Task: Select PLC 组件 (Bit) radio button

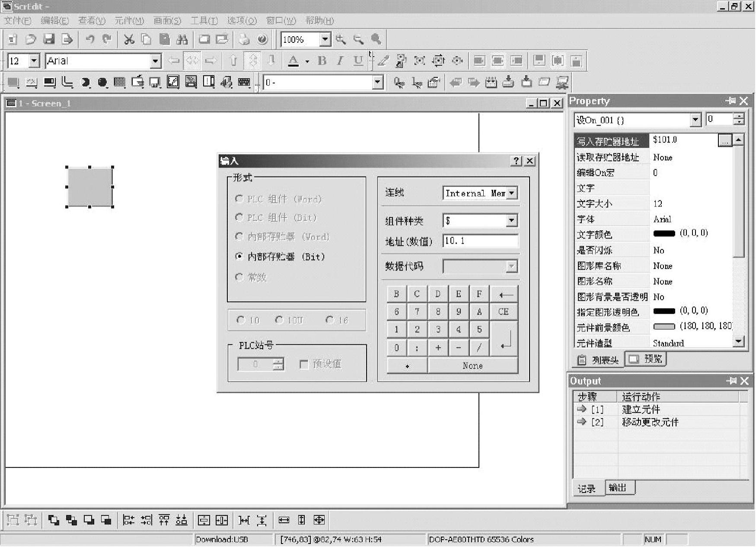Action: (x=239, y=217)
